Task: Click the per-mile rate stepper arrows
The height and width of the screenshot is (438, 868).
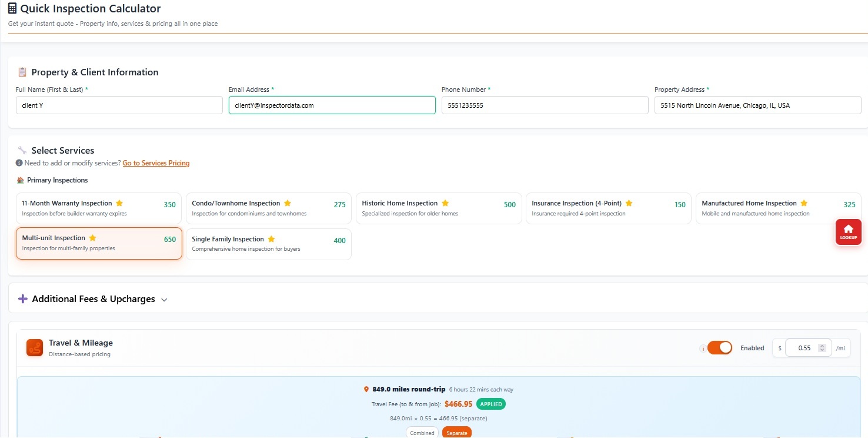Action: tap(822, 348)
